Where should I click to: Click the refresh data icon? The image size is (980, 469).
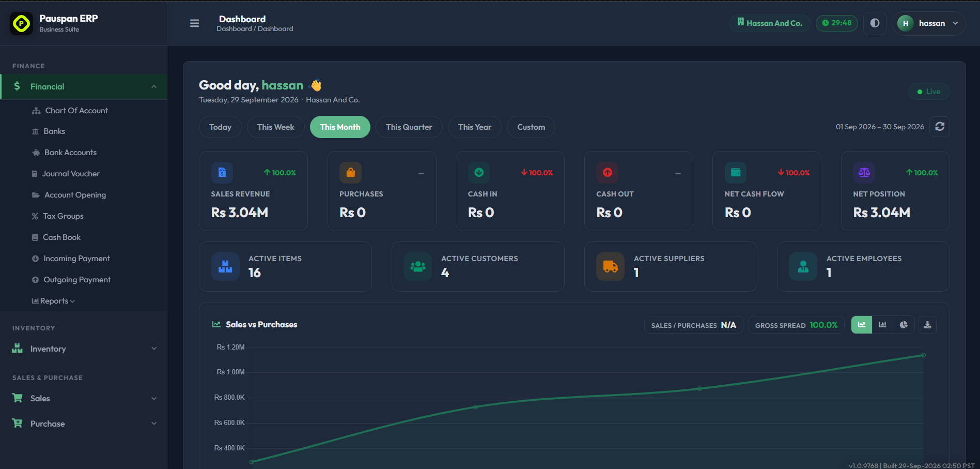(x=940, y=127)
